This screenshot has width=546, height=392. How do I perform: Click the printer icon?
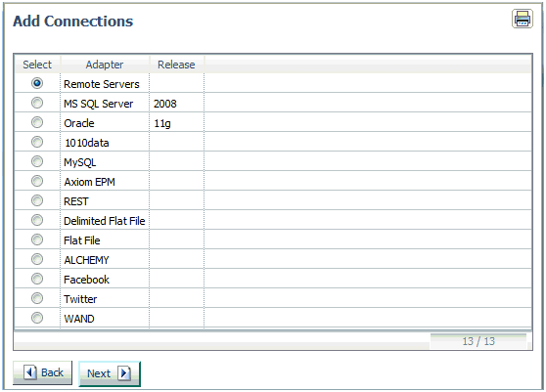pos(522,19)
